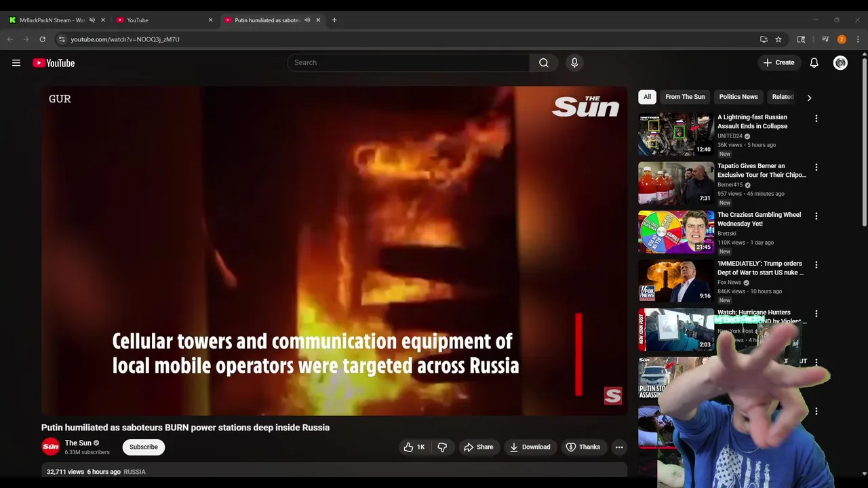Click the install app icon in address bar

tap(764, 39)
